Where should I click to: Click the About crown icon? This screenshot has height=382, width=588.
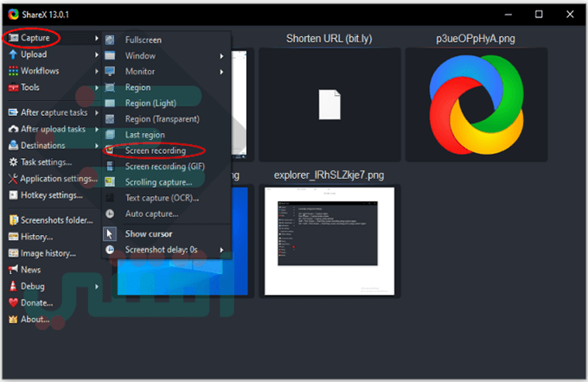click(x=13, y=320)
